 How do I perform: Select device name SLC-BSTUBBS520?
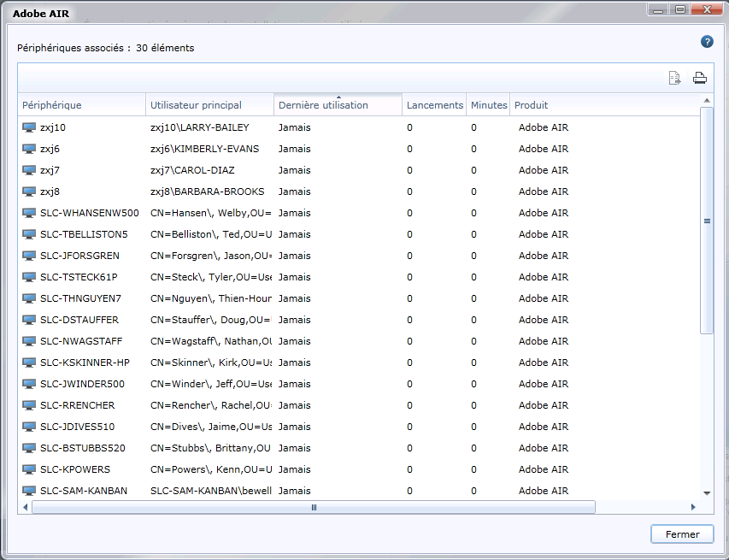(83, 448)
